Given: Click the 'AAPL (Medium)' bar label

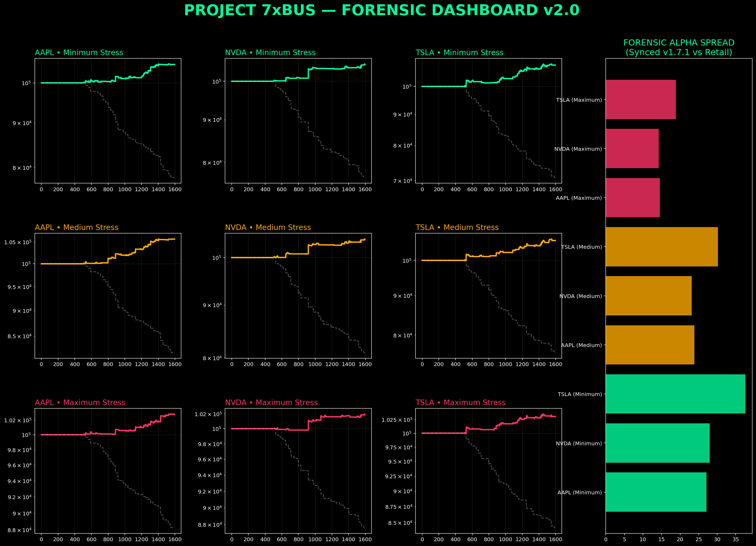Looking at the screenshot, I should (x=581, y=345).
